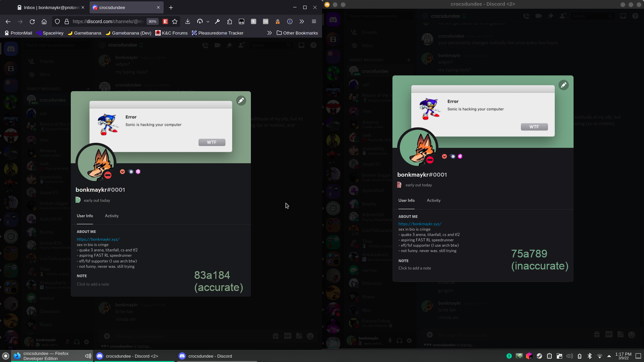Go back in Firefox history

pos(8,21)
